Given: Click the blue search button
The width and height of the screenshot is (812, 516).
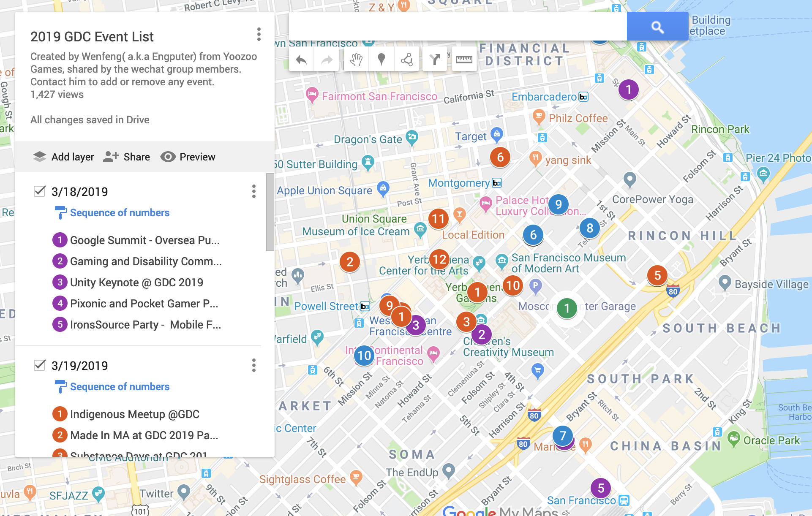Looking at the screenshot, I should (657, 27).
